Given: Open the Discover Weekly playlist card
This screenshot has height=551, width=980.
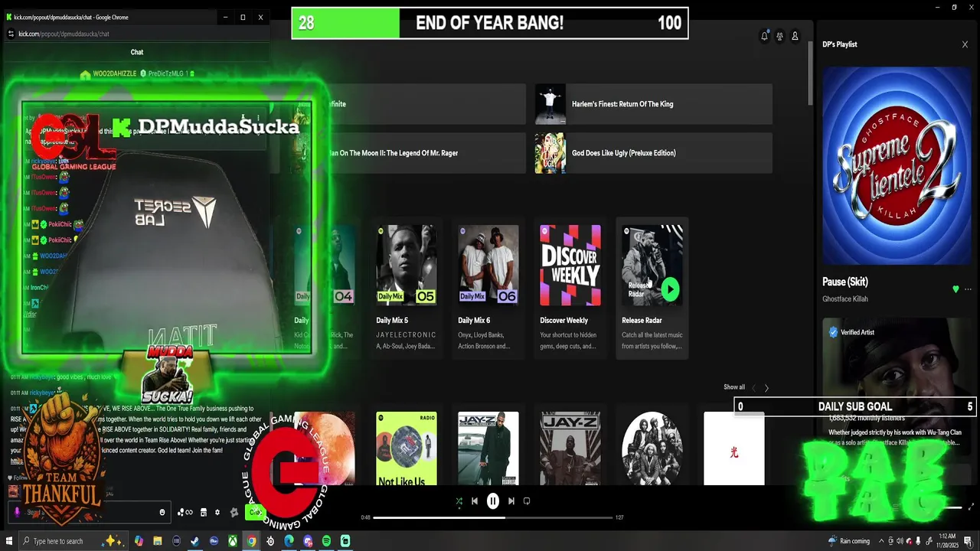Looking at the screenshot, I should pos(570,288).
